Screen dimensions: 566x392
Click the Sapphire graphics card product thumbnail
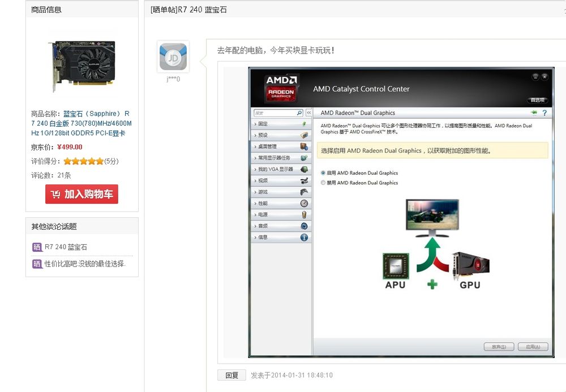click(82, 66)
